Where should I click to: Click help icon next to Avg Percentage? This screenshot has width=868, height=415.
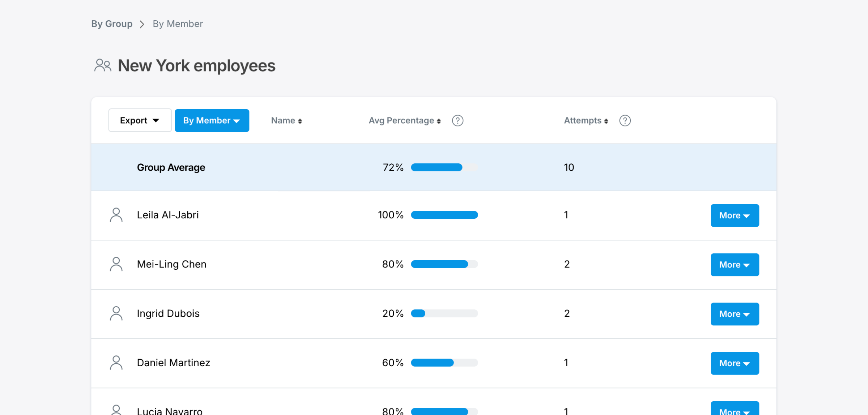[x=458, y=120]
